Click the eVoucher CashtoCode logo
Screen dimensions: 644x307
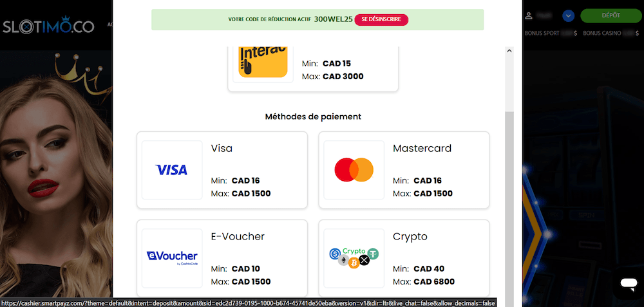click(x=171, y=257)
